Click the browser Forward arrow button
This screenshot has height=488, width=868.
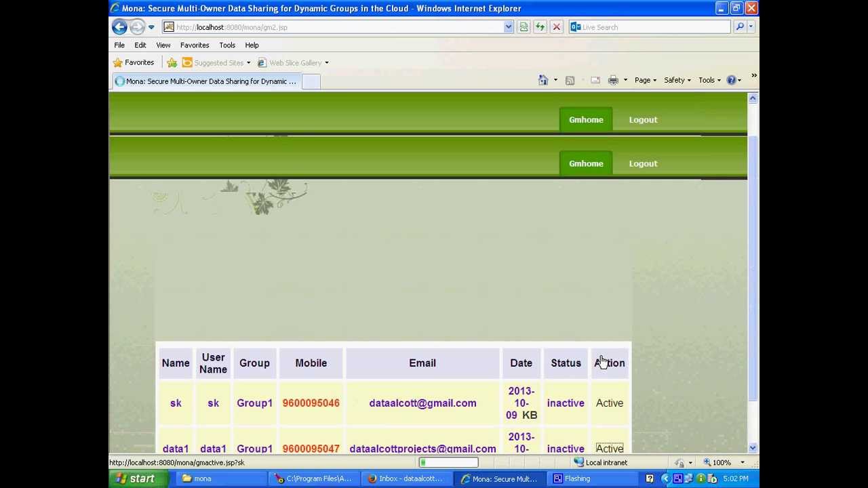pos(137,27)
